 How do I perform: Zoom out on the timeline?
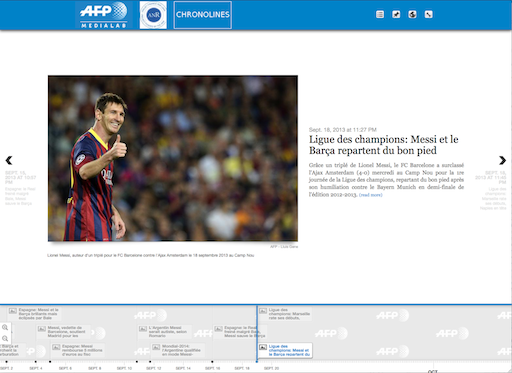point(5,339)
